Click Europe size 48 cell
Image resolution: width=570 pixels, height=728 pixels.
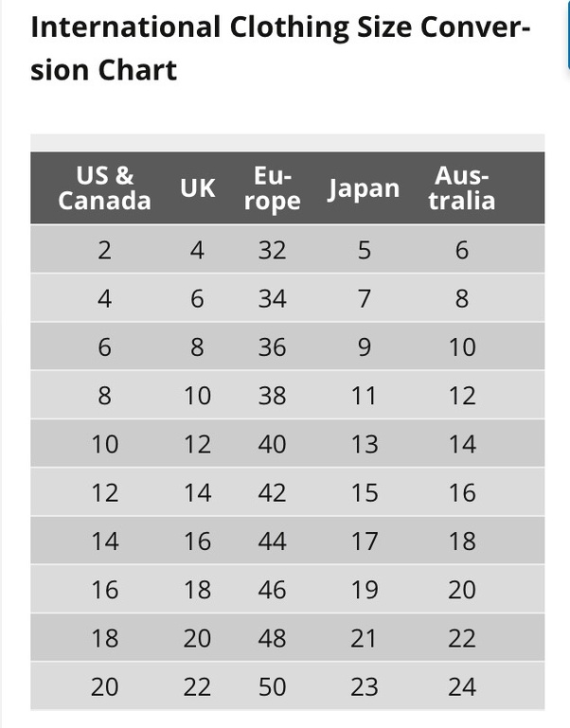click(x=273, y=638)
